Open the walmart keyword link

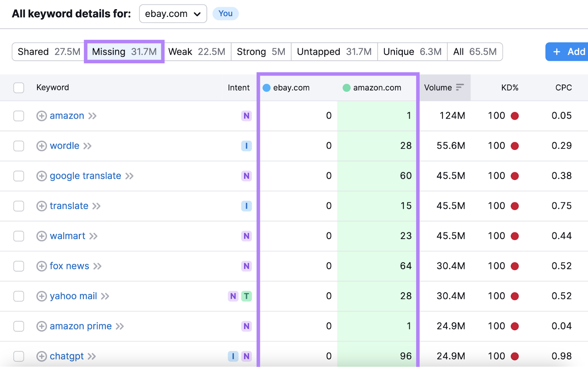click(67, 236)
